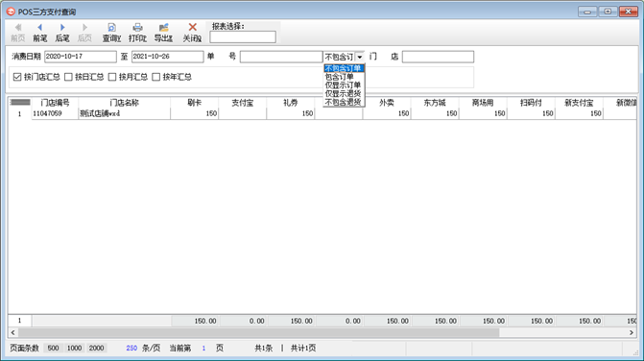Image resolution: width=644 pixels, height=361 pixels.
Task: Choose 仅显示退货 option
Action: [x=344, y=94]
